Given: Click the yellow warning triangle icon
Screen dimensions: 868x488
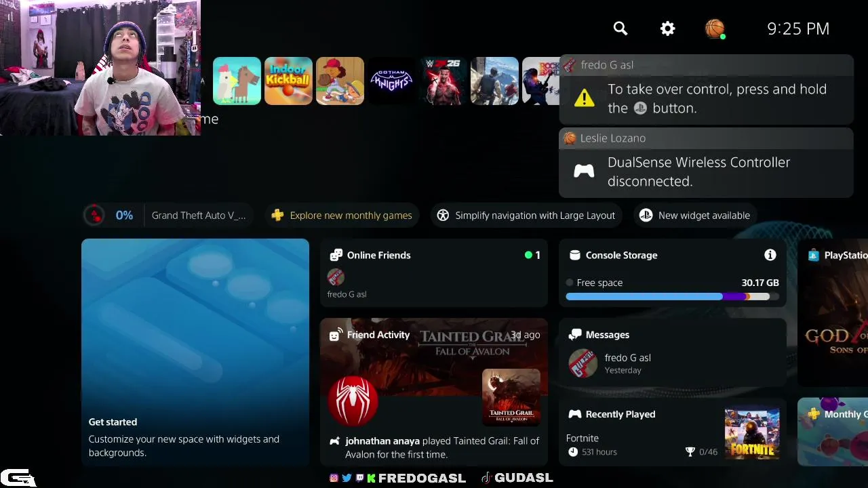Looking at the screenshot, I should [x=584, y=98].
